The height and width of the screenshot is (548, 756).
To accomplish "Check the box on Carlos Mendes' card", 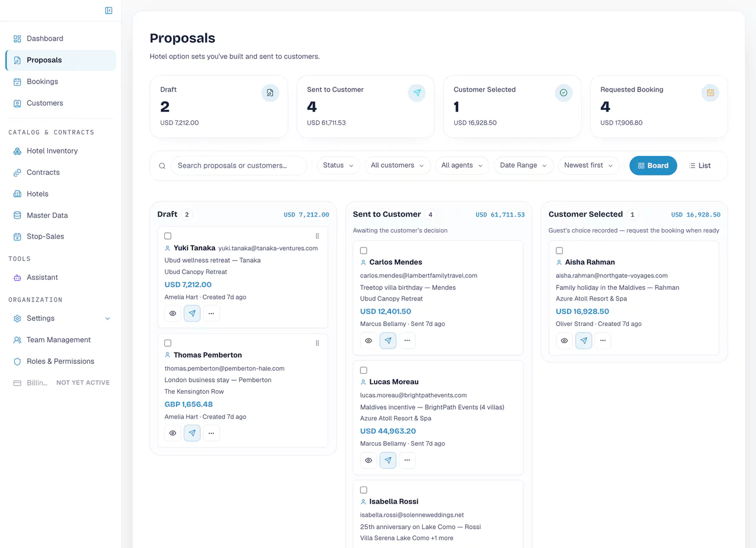I will coord(363,251).
